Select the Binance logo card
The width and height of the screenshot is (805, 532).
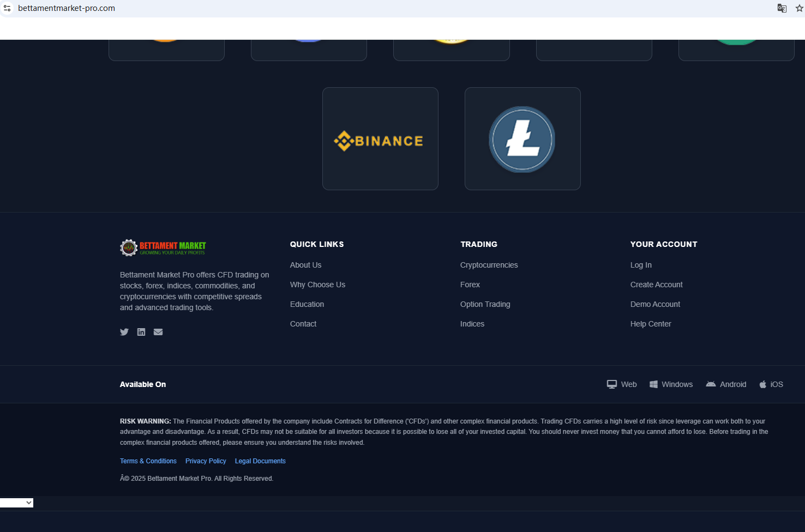tap(380, 138)
